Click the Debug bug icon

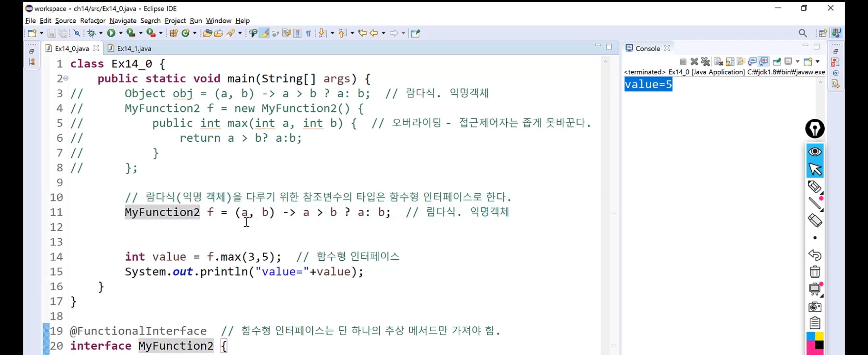[x=91, y=33]
